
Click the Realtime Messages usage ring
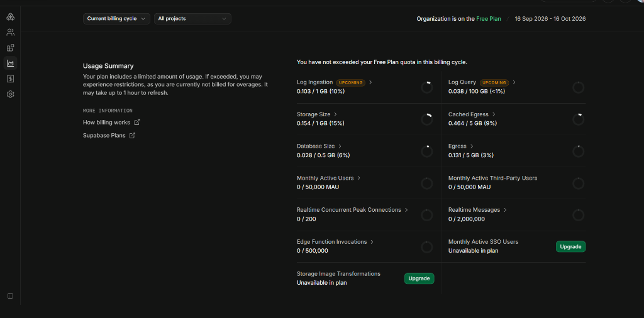click(579, 215)
